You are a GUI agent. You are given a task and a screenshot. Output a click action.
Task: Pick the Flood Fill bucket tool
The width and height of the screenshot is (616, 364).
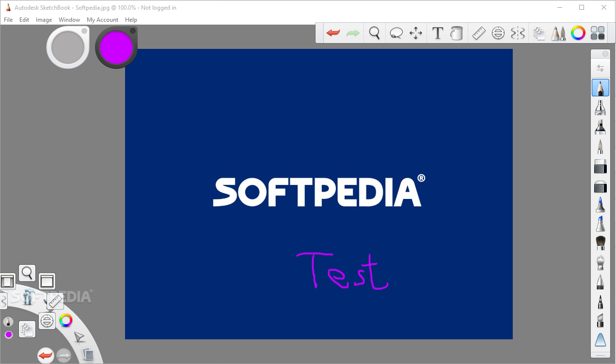tap(457, 33)
